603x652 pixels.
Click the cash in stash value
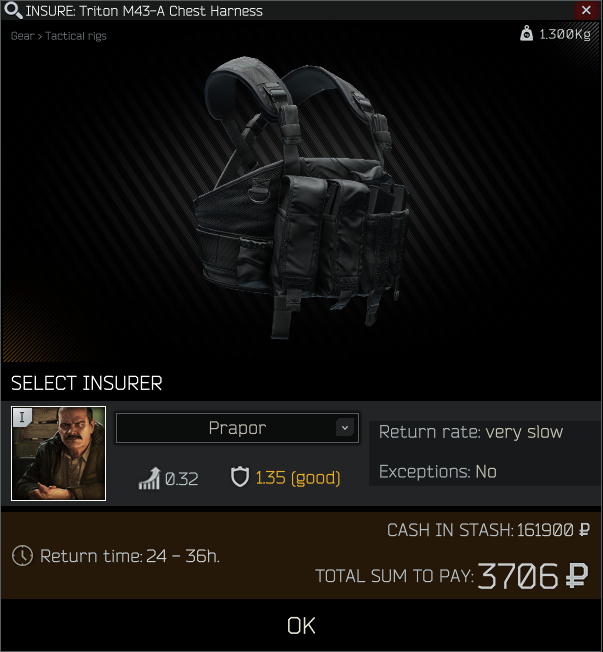click(553, 530)
